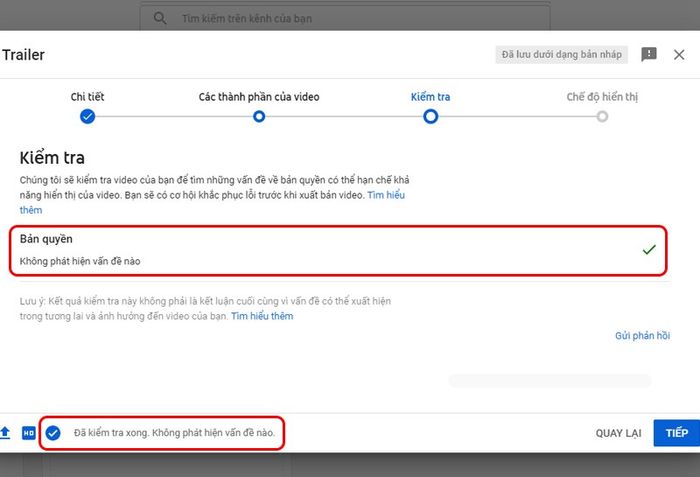Click the Bản quyền row
This screenshot has height=477, width=700.
[x=338, y=250]
